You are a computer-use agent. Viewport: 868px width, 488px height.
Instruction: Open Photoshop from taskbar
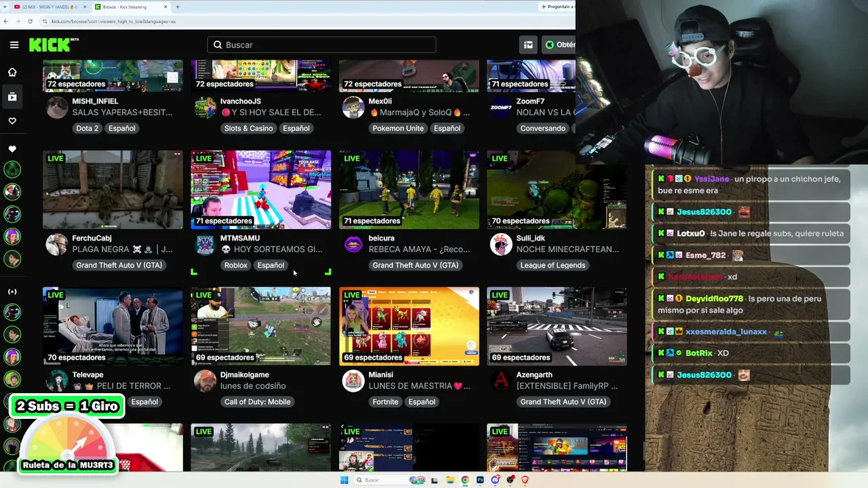pos(480,480)
